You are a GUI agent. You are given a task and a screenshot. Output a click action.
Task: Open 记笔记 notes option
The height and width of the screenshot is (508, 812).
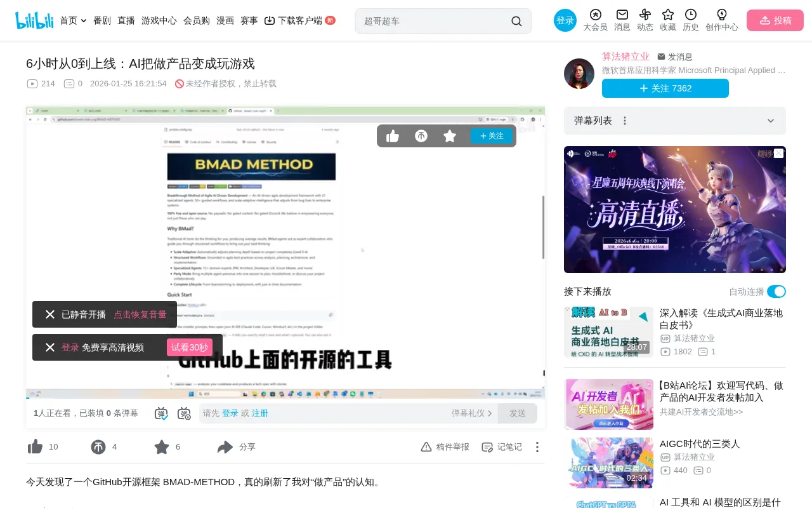(x=502, y=447)
